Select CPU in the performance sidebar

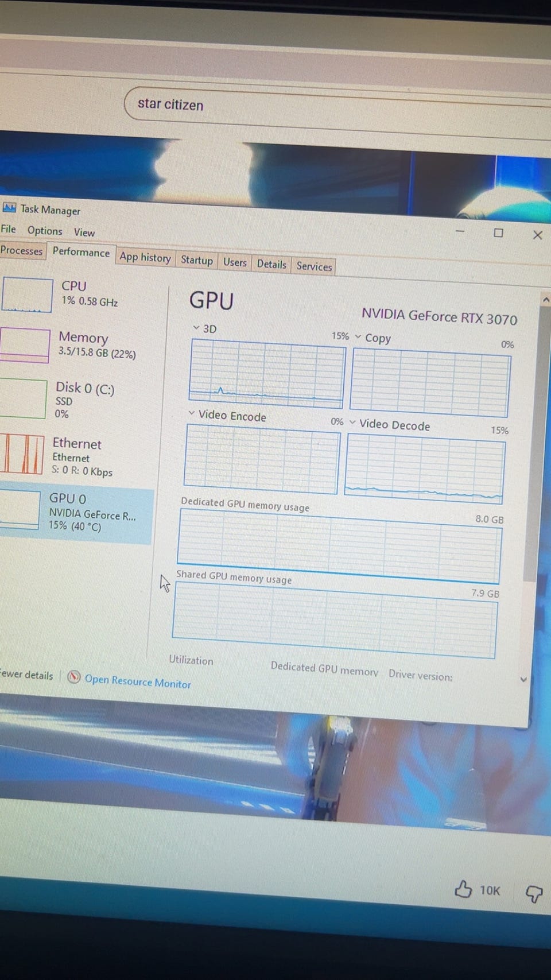click(80, 294)
